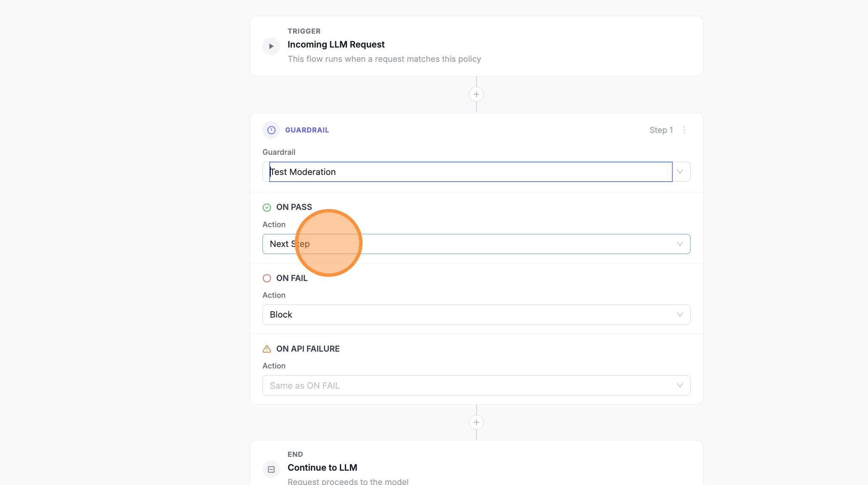Add step below trigger with plus
Viewport: 868px width, 485px height.
coord(476,94)
